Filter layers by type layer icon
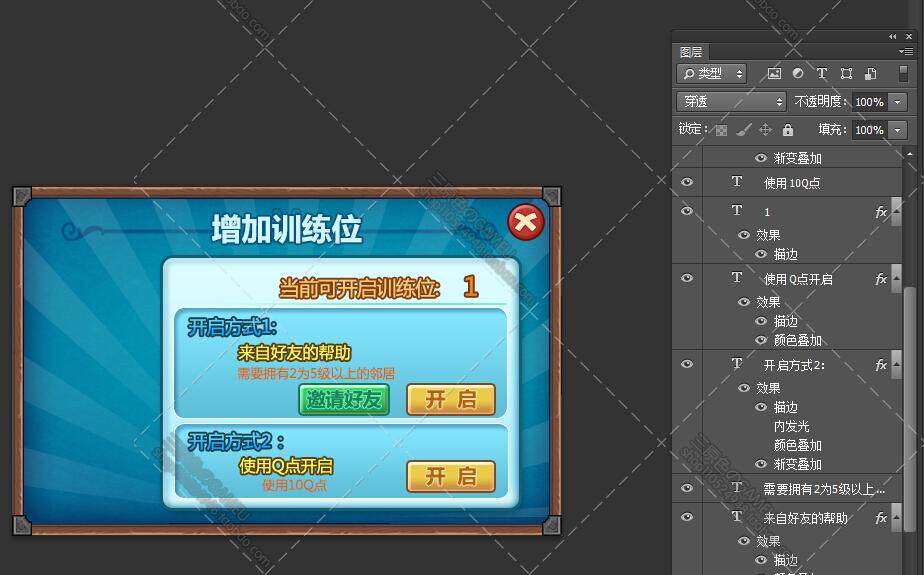Viewport: 924px width, 575px height. click(822, 73)
